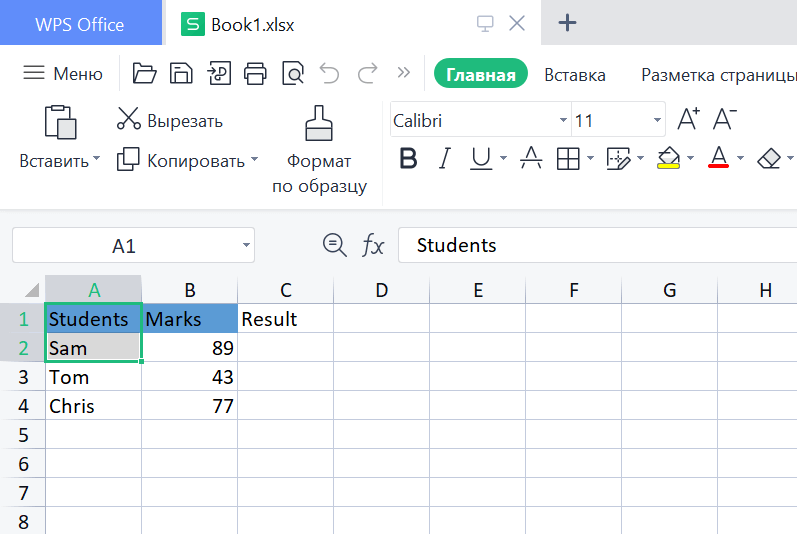The height and width of the screenshot is (534, 797).
Task: Select cell B3 containing 43
Action: click(190, 377)
